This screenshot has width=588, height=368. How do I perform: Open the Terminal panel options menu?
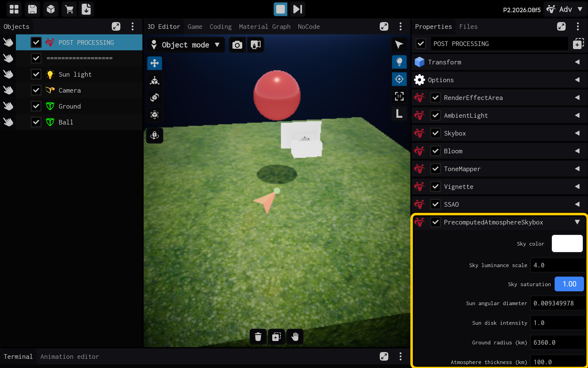tap(401, 356)
